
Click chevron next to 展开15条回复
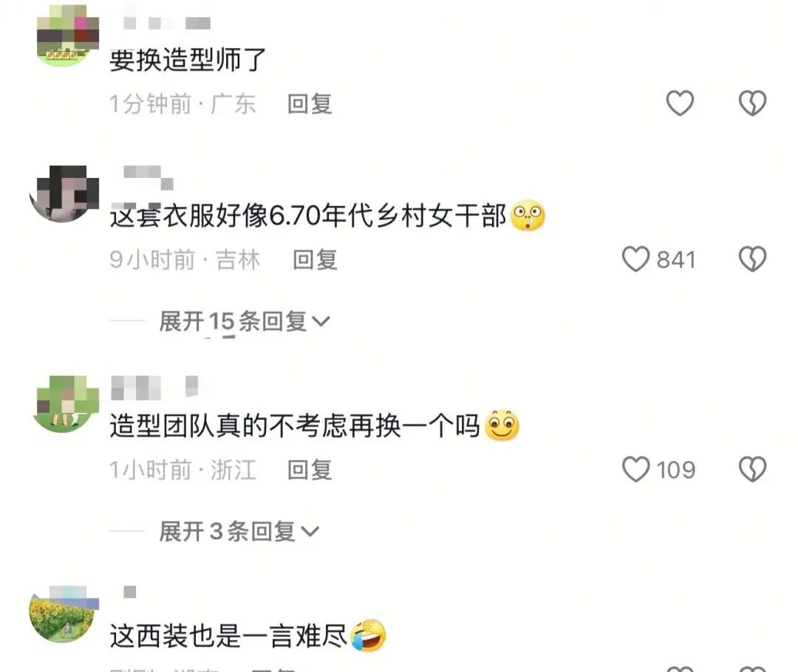click(x=321, y=322)
